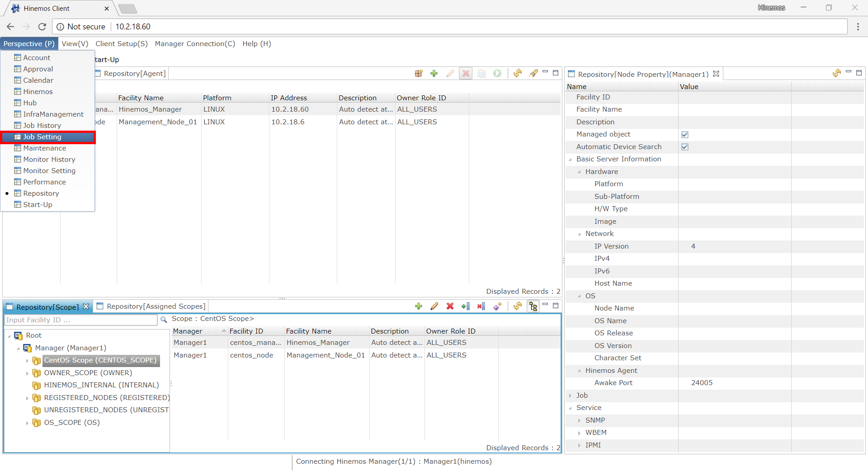Image resolution: width=868 pixels, height=471 pixels.
Task: Expand the IPMI service node
Action: 579,445
